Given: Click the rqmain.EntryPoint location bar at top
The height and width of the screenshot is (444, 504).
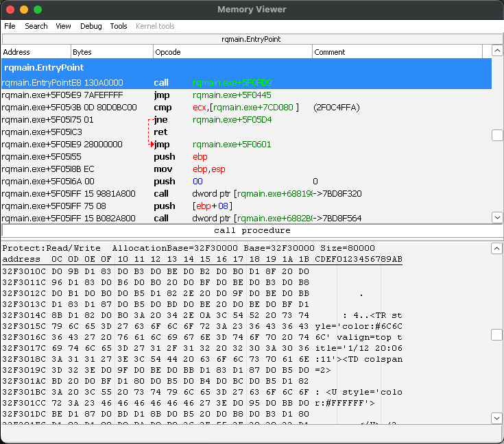Looking at the screenshot, I should 251,39.
